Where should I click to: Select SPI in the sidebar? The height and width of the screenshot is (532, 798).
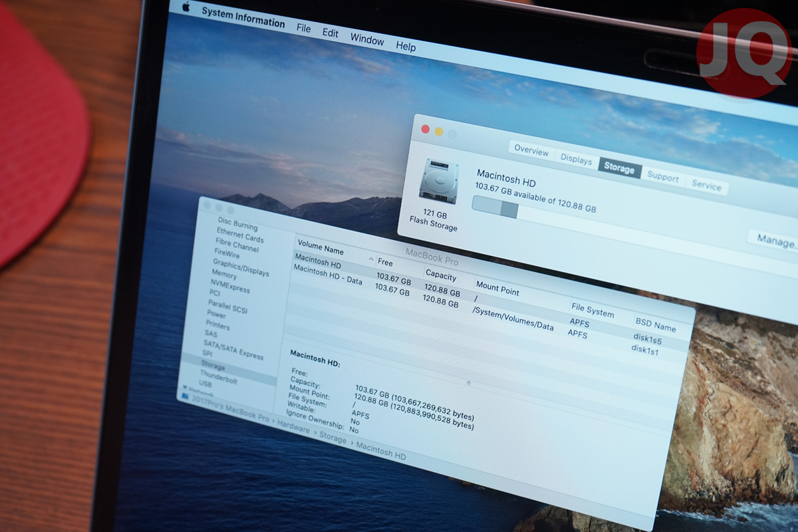click(207, 354)
